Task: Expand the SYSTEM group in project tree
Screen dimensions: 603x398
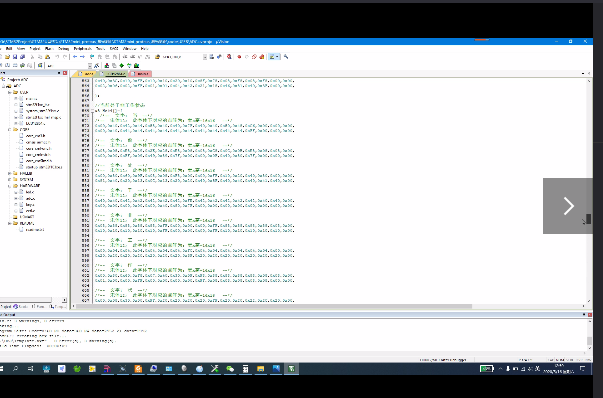Action: (x=10, y=179)
